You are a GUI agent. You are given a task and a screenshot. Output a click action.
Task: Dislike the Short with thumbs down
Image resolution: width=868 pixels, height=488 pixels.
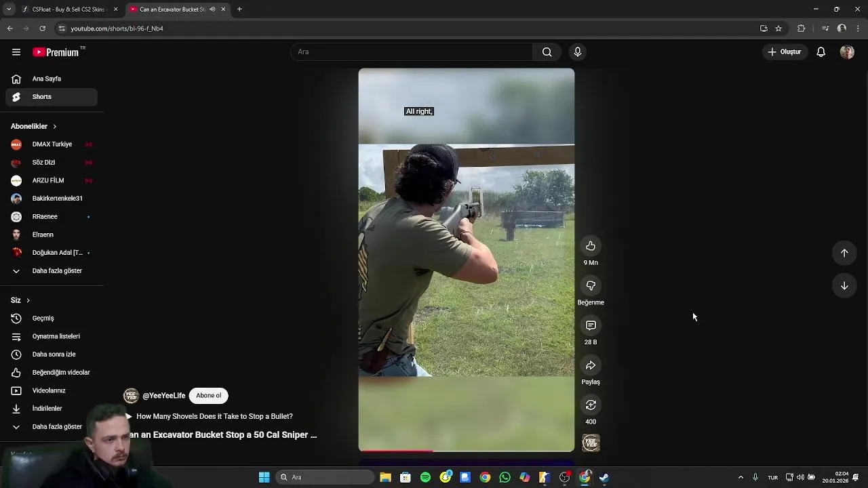tap(591, 286)
